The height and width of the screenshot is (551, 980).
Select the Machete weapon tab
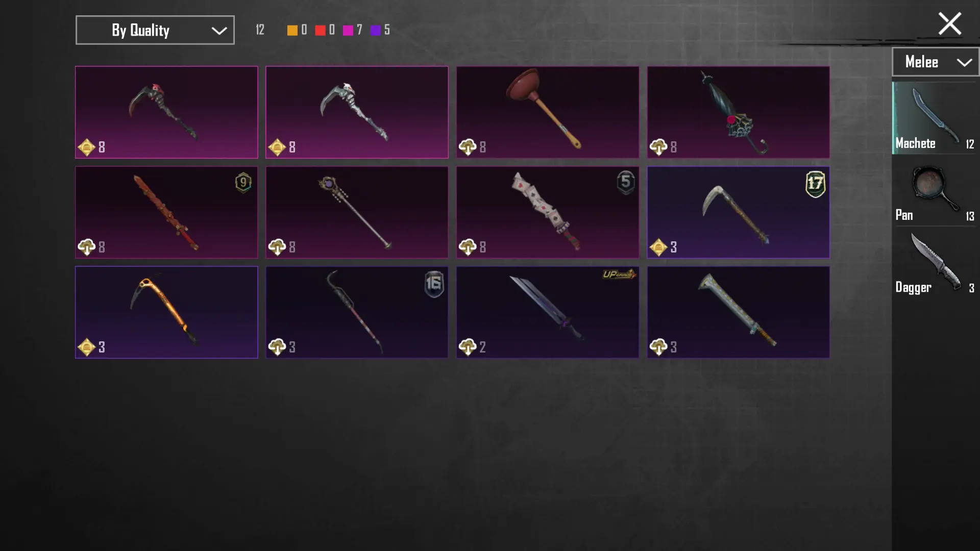pyautogui.click(x=935, y=118)
